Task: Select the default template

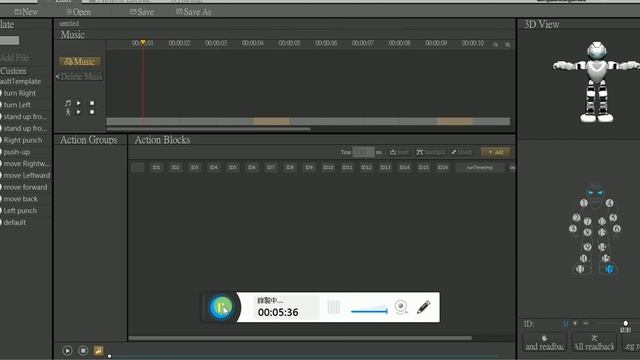Action: click(15, 222)
